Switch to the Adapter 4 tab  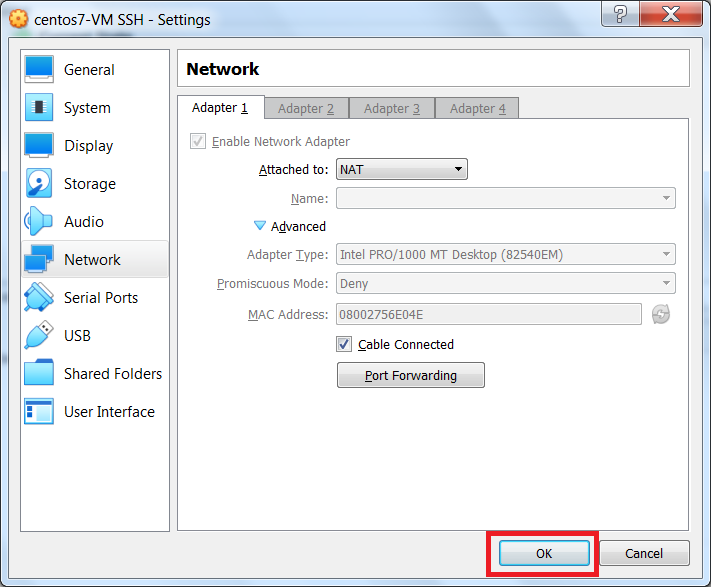(477, 108)
